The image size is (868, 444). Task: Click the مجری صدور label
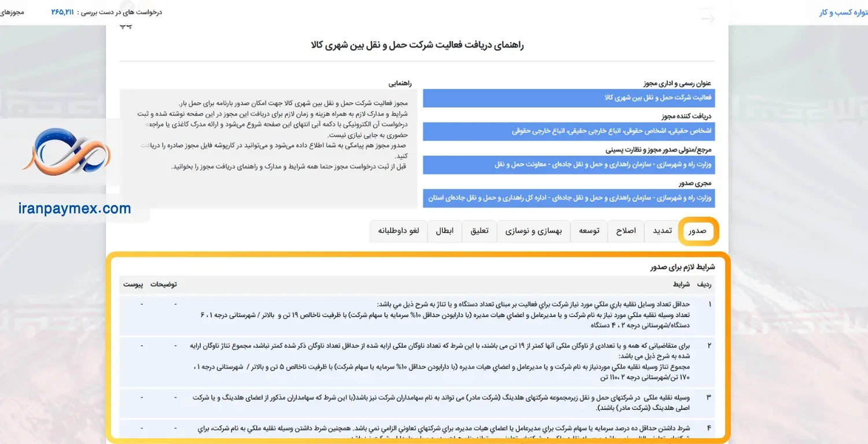[x=696, y=183]
